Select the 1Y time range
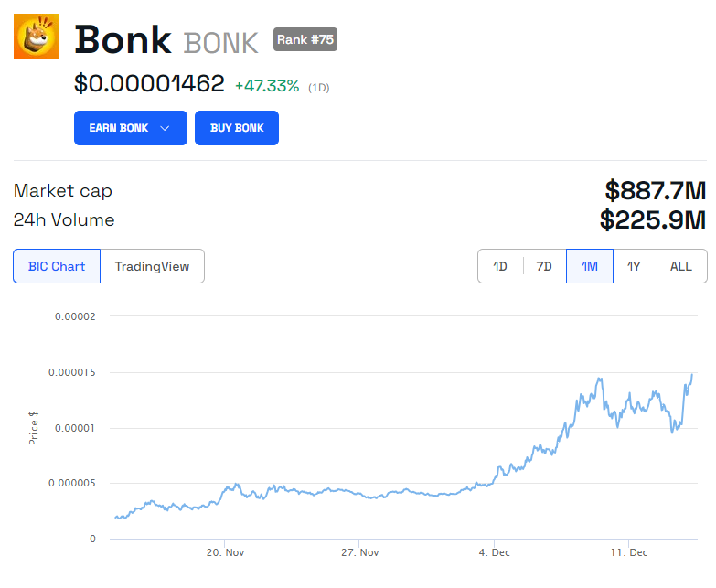 click(635, 266)
